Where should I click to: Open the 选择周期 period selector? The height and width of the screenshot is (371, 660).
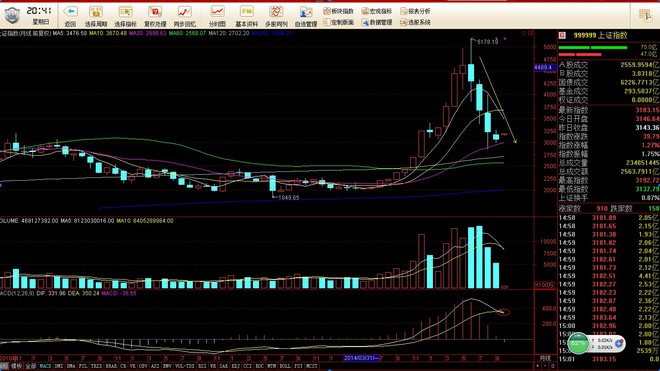coord(96,16)
